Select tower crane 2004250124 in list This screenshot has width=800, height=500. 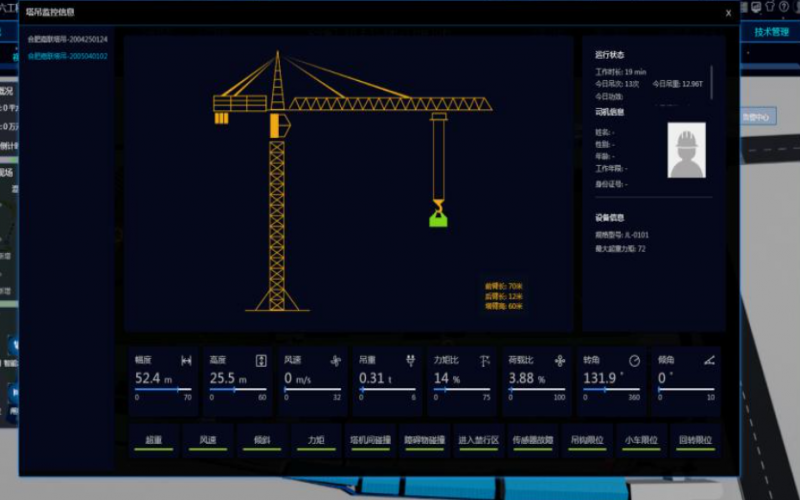[x=67, y=39]
